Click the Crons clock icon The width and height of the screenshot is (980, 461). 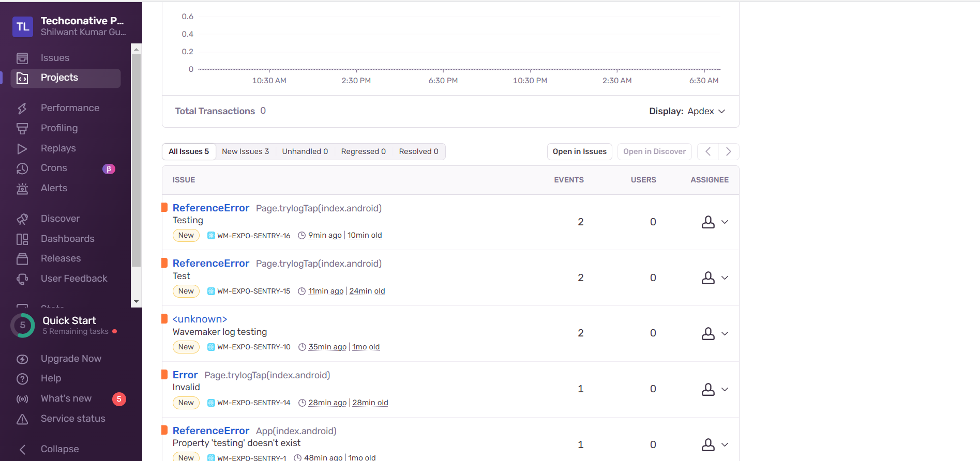pyautogui.click(x=22, y=168)
